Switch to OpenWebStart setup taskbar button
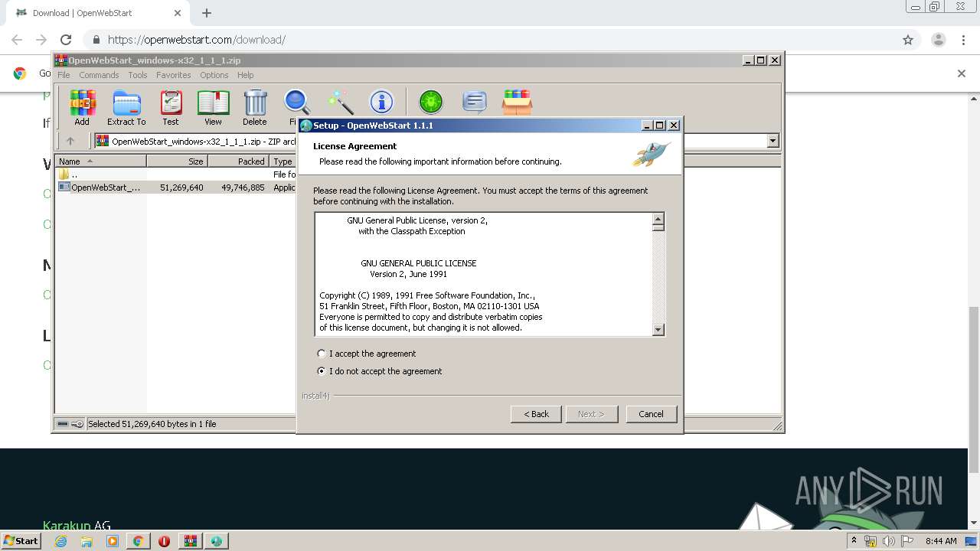This screenshot has height=551, width=980. click(x=217, y=541)
